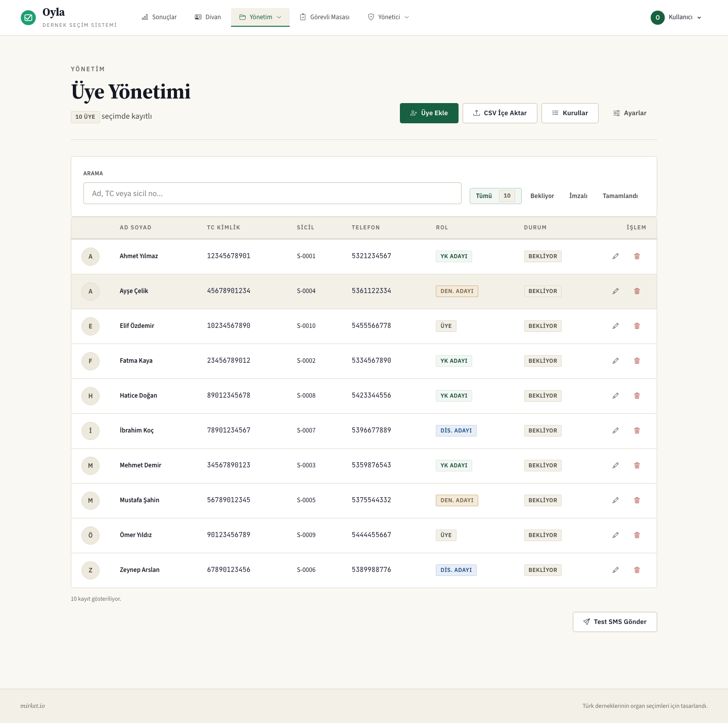
Task: Open the Kullanıcı account menu
Action: click(676, 17)
